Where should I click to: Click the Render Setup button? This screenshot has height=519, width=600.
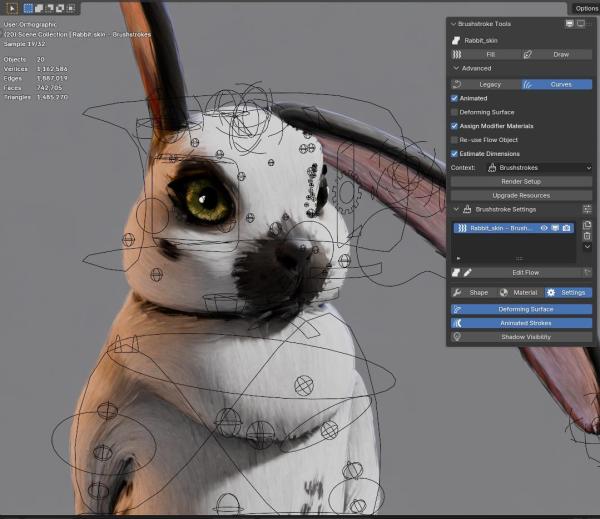click(x=521, y=182)
